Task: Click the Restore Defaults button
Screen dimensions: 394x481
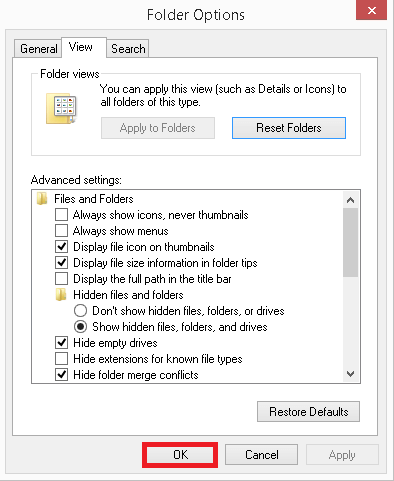Action: (308, 412)
